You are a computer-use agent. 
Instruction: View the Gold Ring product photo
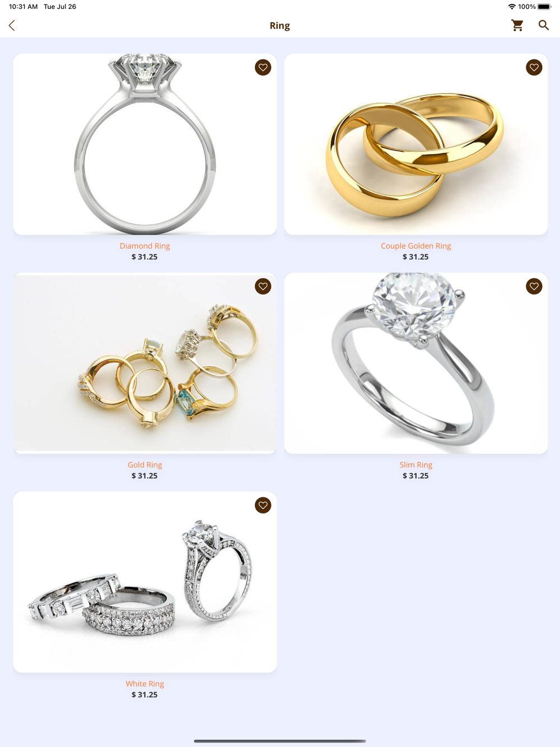click(x=145, y=363)
